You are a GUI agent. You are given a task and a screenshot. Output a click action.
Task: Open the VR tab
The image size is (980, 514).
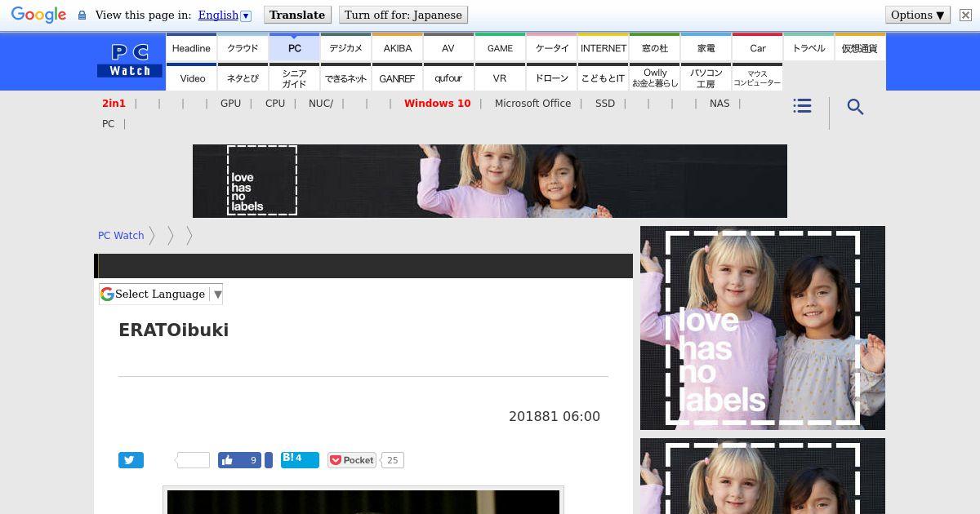(500, 78)
